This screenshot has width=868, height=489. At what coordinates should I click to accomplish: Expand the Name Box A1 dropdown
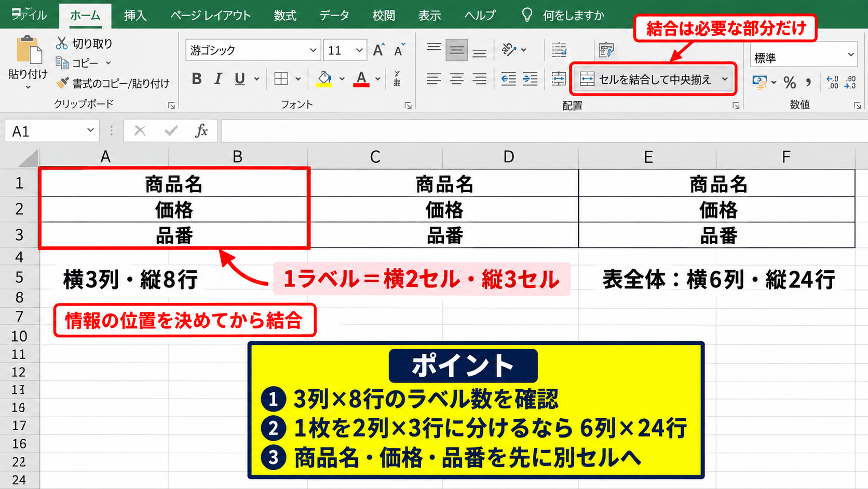click(x=90, y=130)
